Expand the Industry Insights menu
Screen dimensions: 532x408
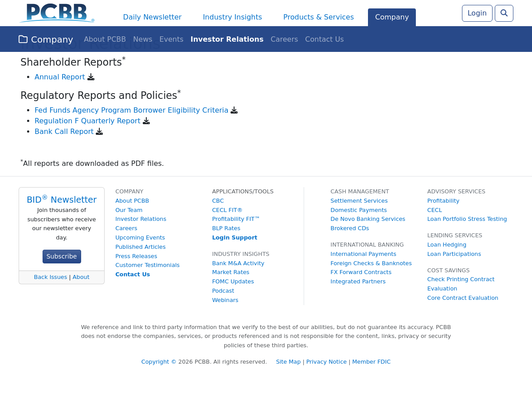tap(232, 17)
